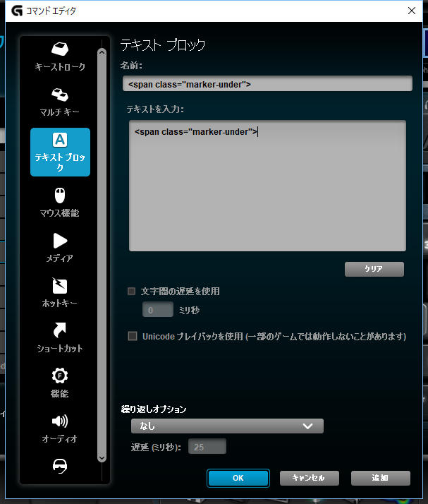Screen dimensions: 428x504
Task: Select the テキストブロック text block icon
Action: (60, 140)
